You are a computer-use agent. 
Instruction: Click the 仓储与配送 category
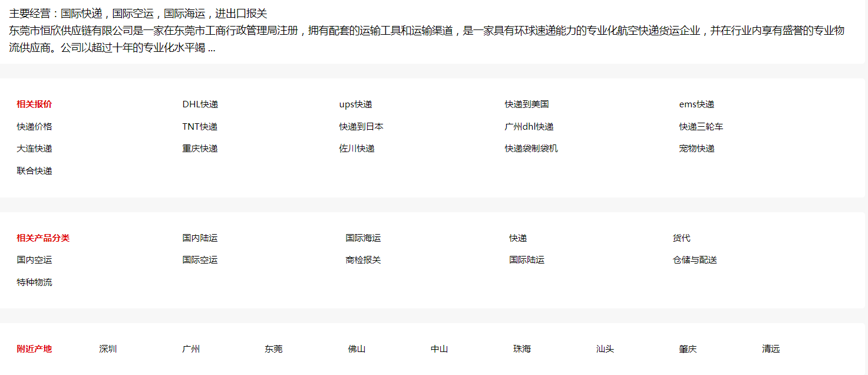coord(694,260)
